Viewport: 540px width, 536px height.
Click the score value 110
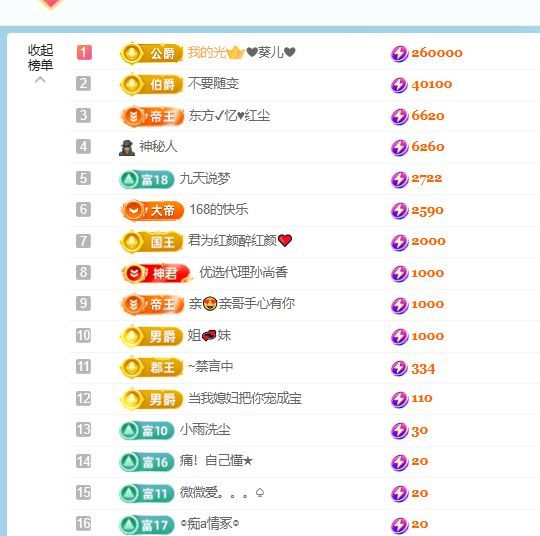(422, 399)
